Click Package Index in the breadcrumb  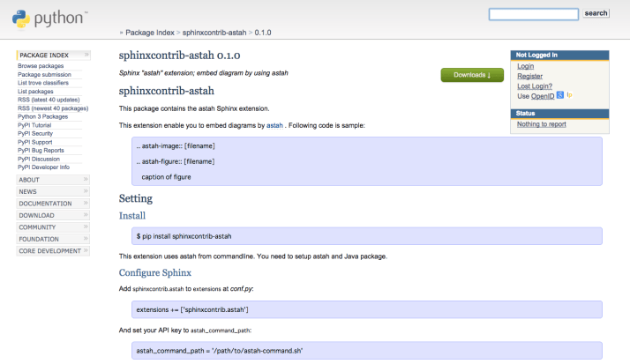pyautogui.click(x=149, y=33)
